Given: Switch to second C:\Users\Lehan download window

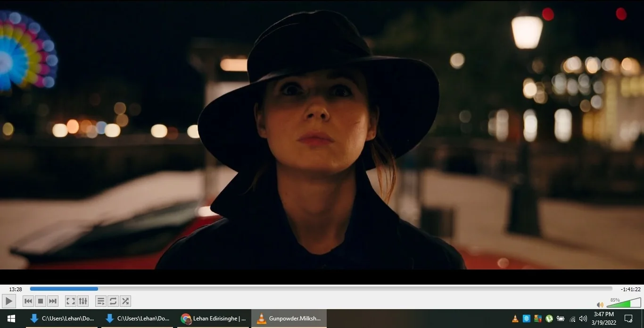Looking at the screenshot, I should pos(137,319).
